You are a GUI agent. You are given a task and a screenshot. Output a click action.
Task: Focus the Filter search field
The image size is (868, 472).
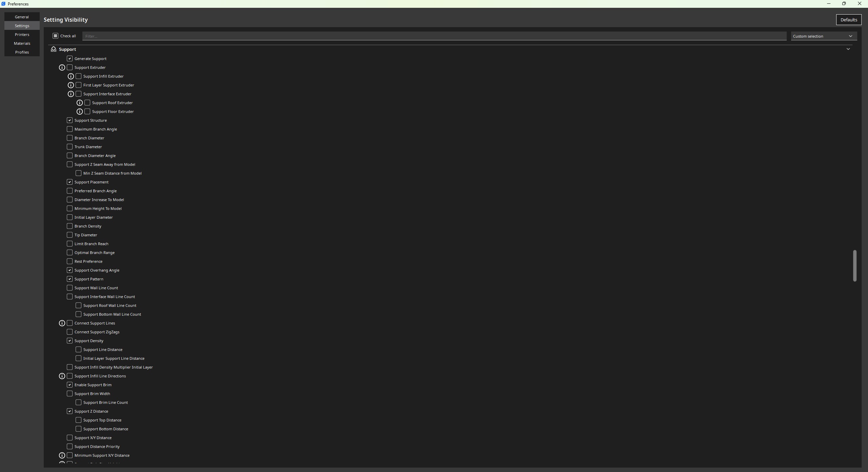click(x=434, y=36)
